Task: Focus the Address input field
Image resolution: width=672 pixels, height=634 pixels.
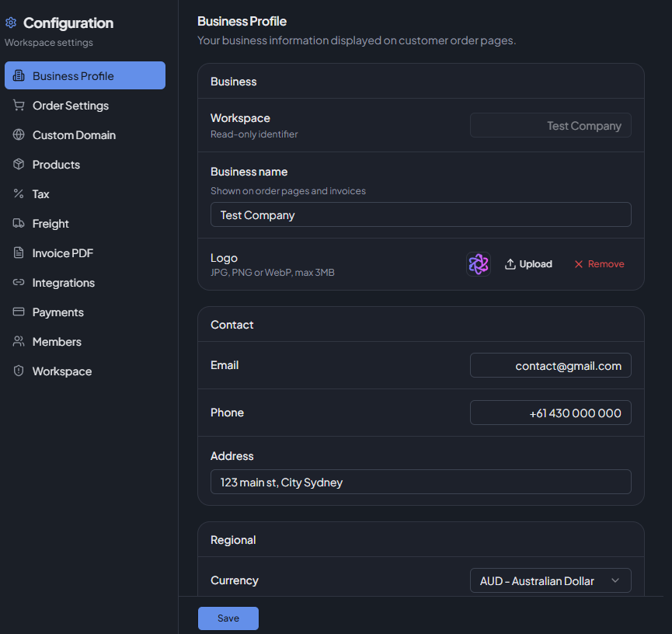Action: [420, 482]
